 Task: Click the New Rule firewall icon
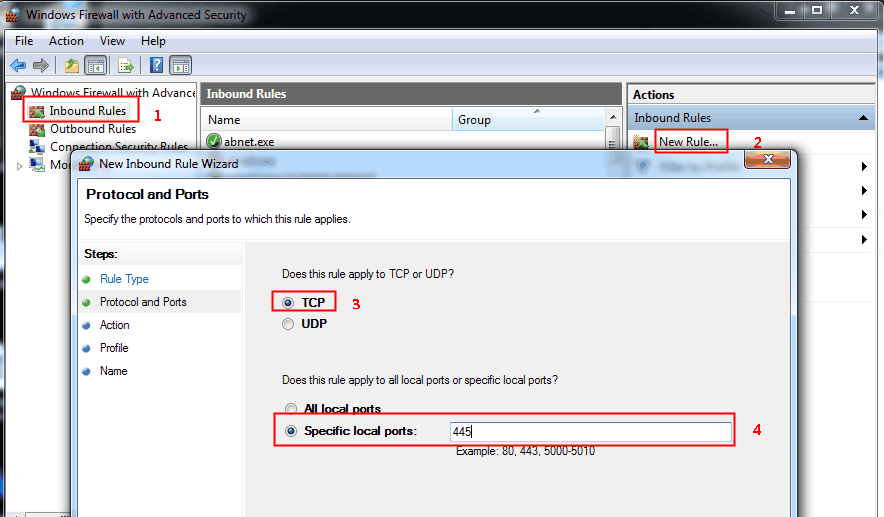pyautogui.click(x=641, y=142)
